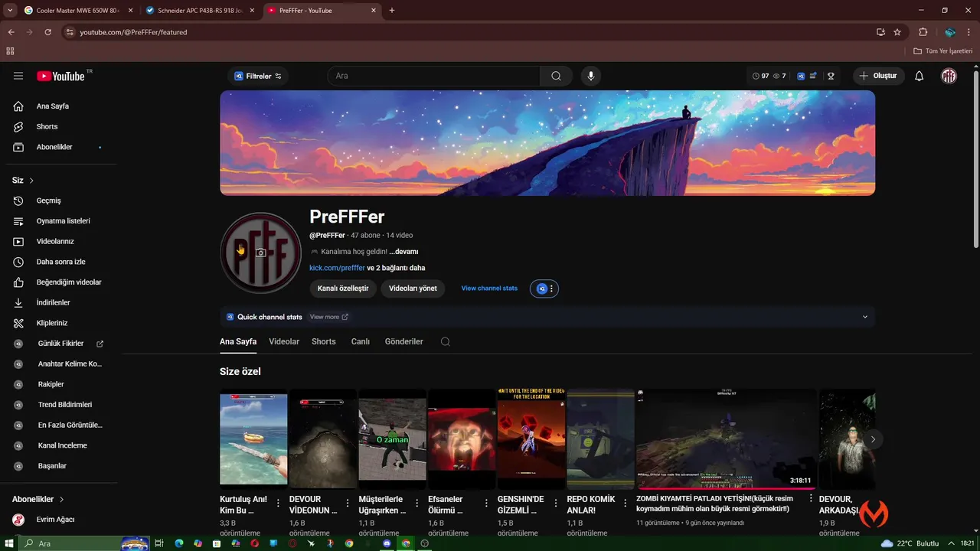
Task: Select the Ana Sayfa channel tab
Action: click(238, 341)
